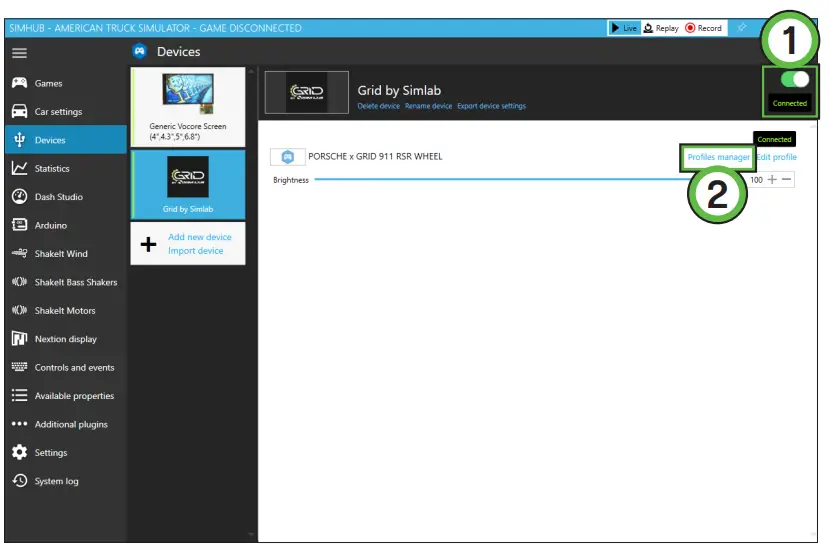
Task: Click the pin icon in title bar
Action: tap(742, 27)
